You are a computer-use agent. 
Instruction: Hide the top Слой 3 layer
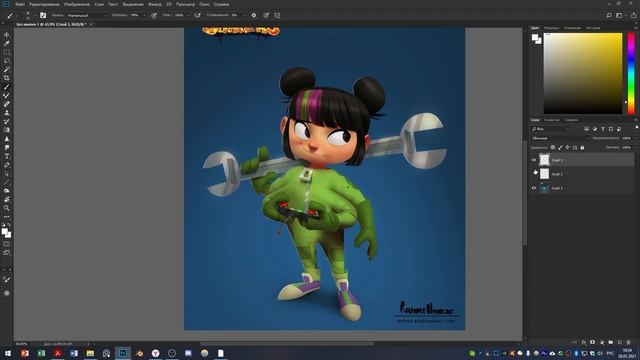(533, 160)
